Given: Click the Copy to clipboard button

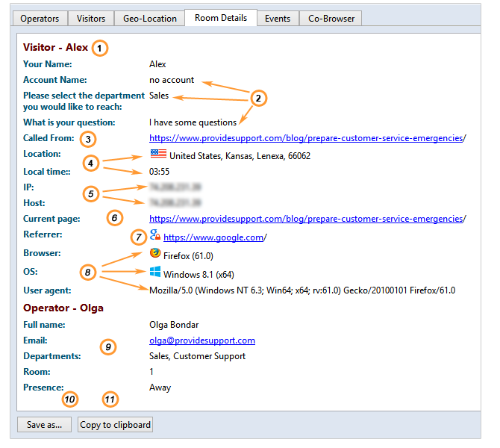Looking at the screenshot, I should (x=116, y=425).
